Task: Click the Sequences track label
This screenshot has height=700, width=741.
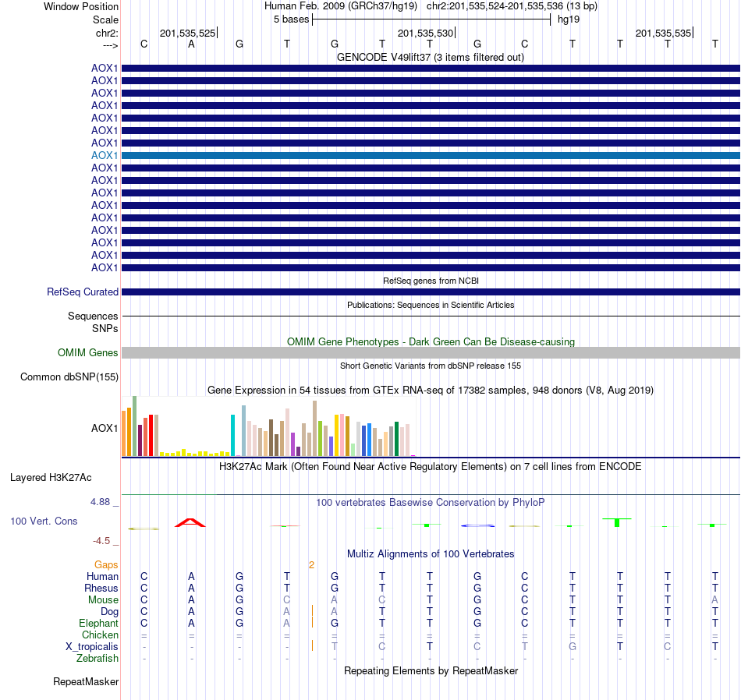Action: point(93,316)
